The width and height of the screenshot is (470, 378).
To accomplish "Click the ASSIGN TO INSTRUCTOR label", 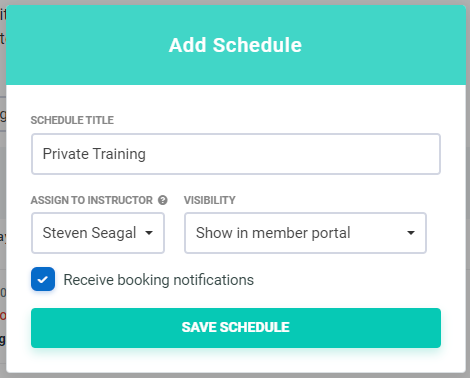I will point(92,200).
